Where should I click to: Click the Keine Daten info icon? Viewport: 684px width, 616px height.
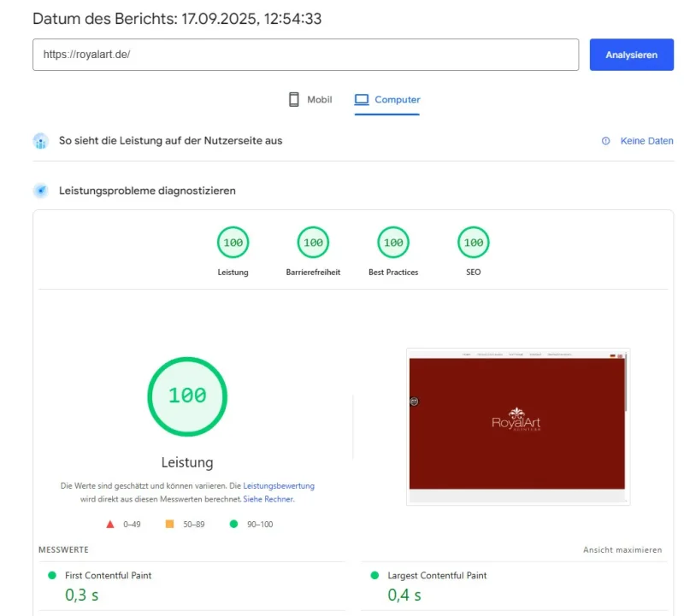(606, 141)
